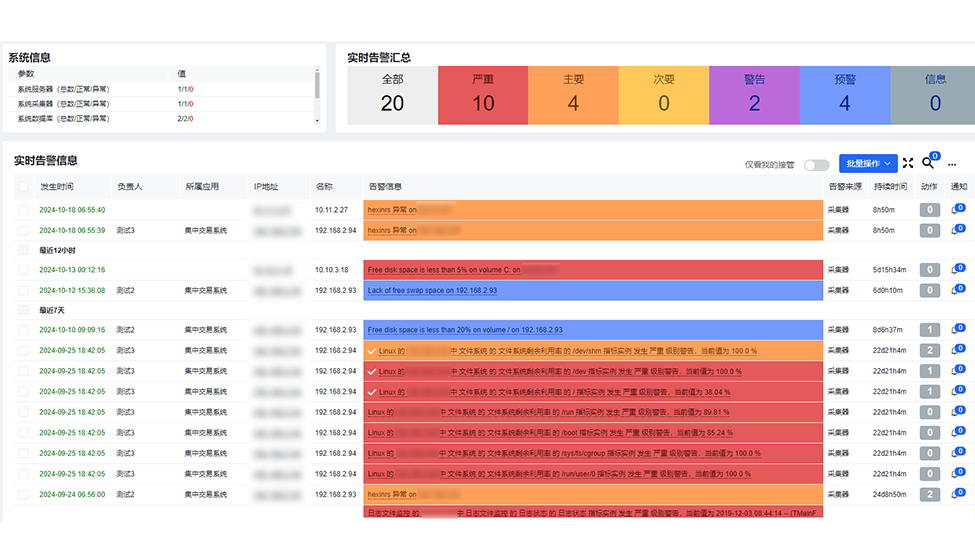The width and height of the screenshot is (975, 556).
Task: Click notification bell for 2024-10-18 06:55:39 row
Action: point(958,230)
